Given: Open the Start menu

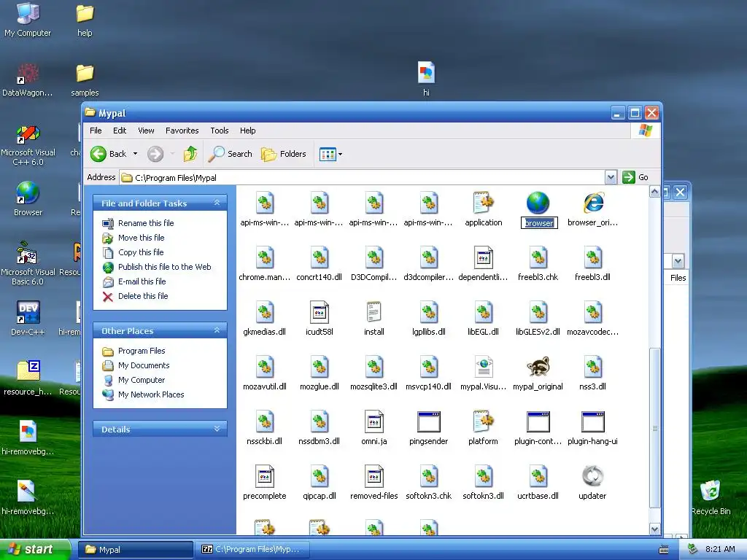Looking at the screenshot, I should [x=35, y=549].
